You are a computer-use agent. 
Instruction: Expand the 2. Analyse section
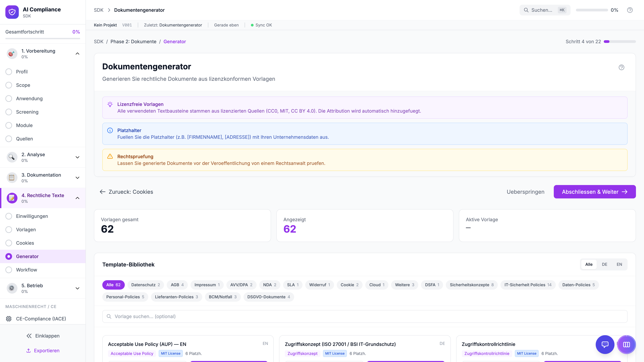pyautogui.click(x=77, y=157)
